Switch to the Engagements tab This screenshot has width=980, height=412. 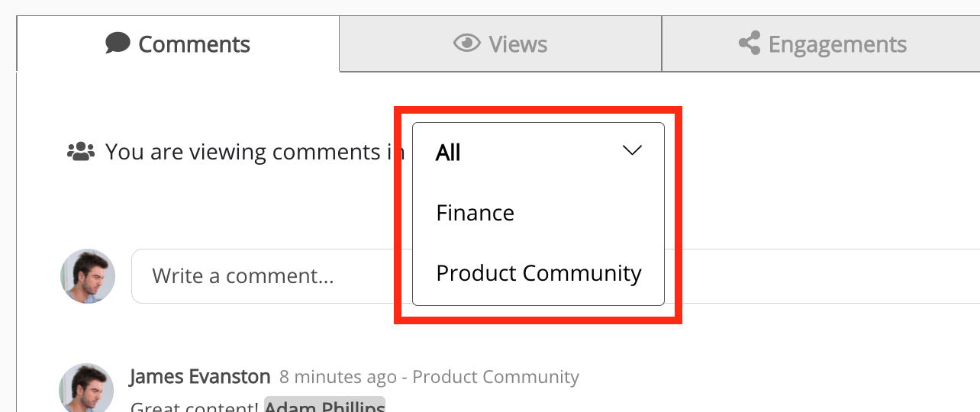tap(822, 44)
